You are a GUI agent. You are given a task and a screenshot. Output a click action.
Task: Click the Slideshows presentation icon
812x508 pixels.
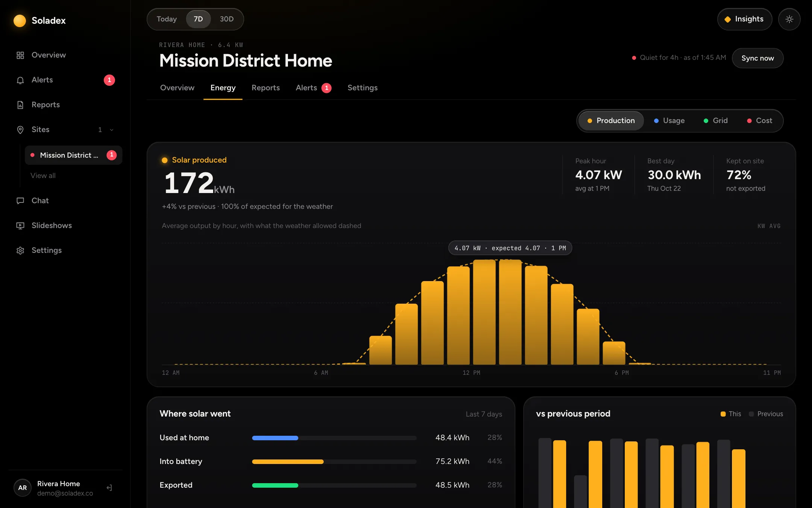pyautogui.click(x=20, y=226)
